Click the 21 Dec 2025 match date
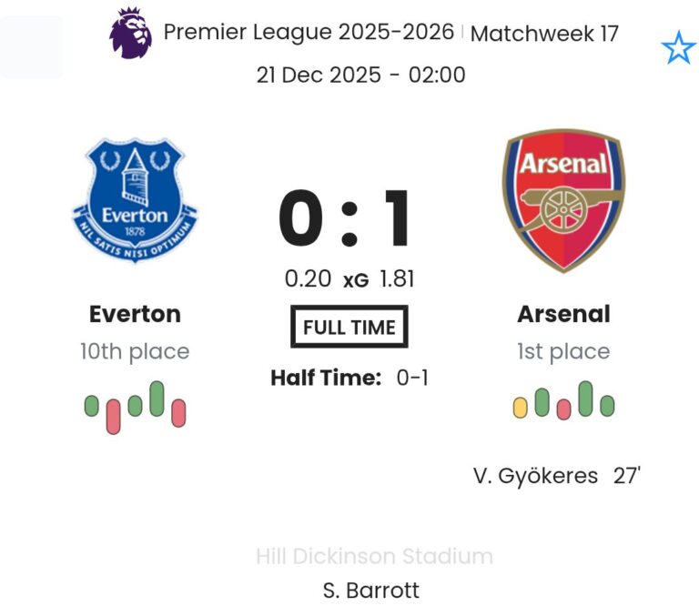The image size is (699, 616). pos(319,75)
